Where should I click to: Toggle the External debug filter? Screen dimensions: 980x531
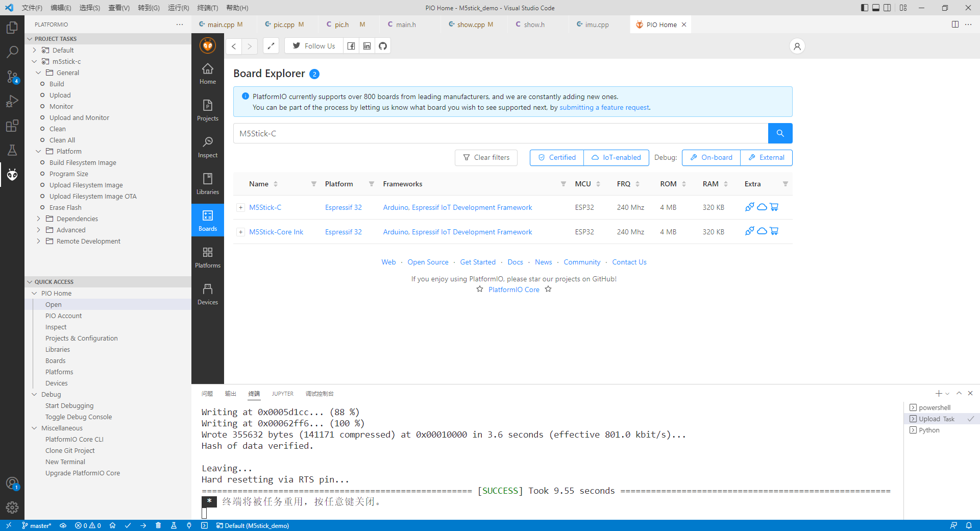pyautogui.click(x=766, y=158)
